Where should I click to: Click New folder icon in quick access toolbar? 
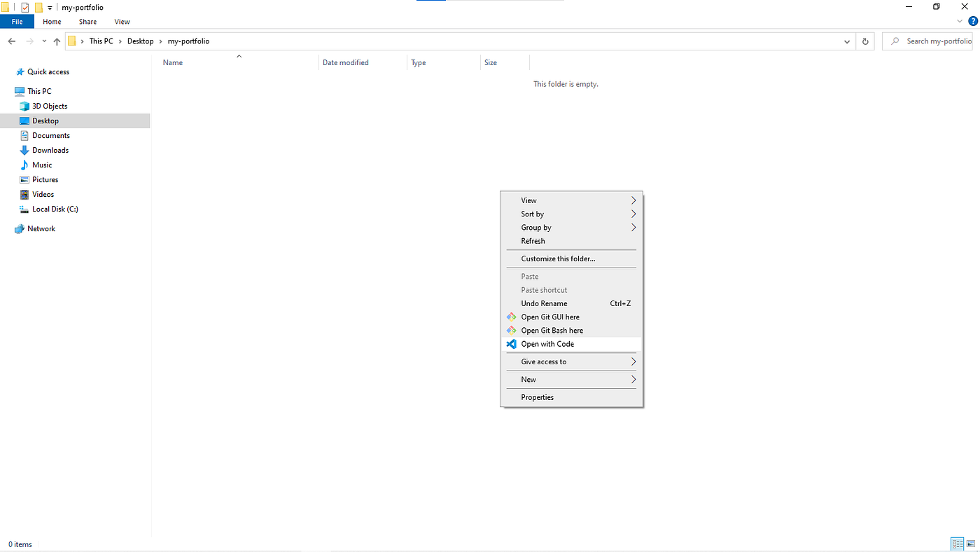coord(38,7)
